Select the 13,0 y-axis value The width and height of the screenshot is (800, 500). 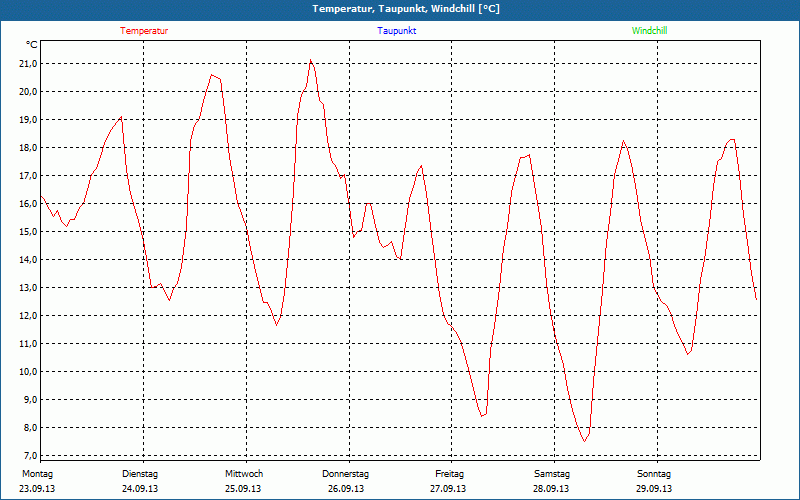point(27,288)
